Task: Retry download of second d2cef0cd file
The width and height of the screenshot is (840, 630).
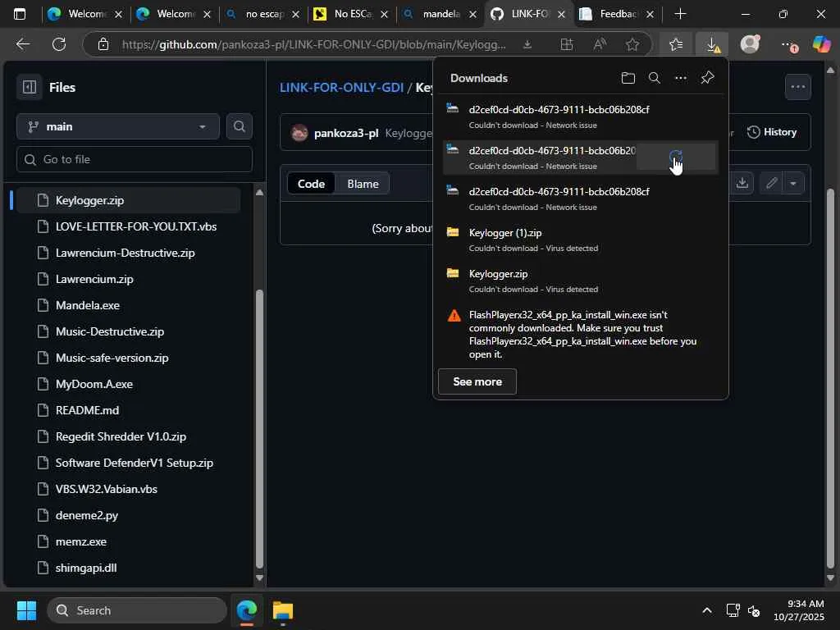Action: point(676,157)
